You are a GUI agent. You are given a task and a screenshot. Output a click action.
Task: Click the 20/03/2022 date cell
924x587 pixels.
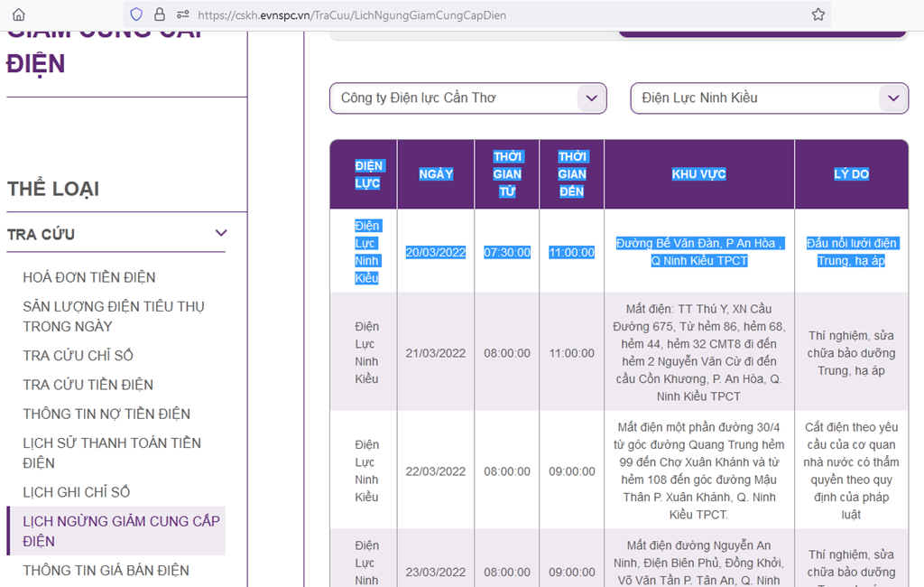pyautogui.click(x=435, y=252)
